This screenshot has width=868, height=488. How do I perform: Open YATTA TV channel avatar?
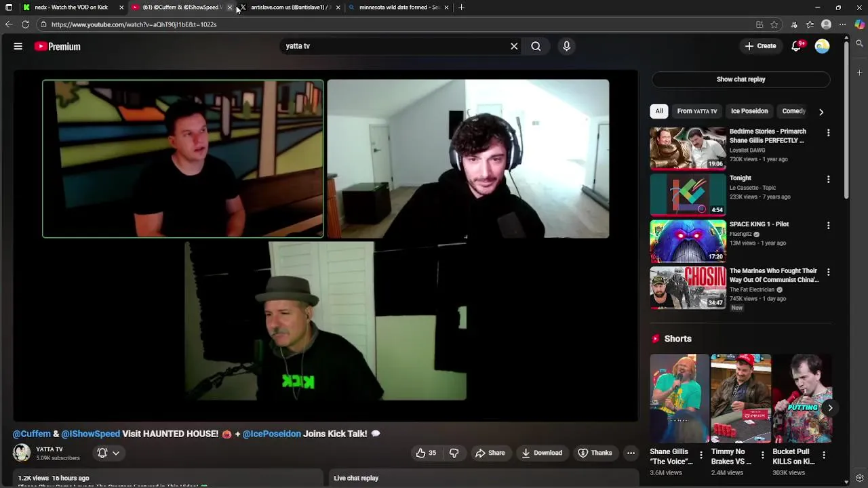click(x=22, y=453)
